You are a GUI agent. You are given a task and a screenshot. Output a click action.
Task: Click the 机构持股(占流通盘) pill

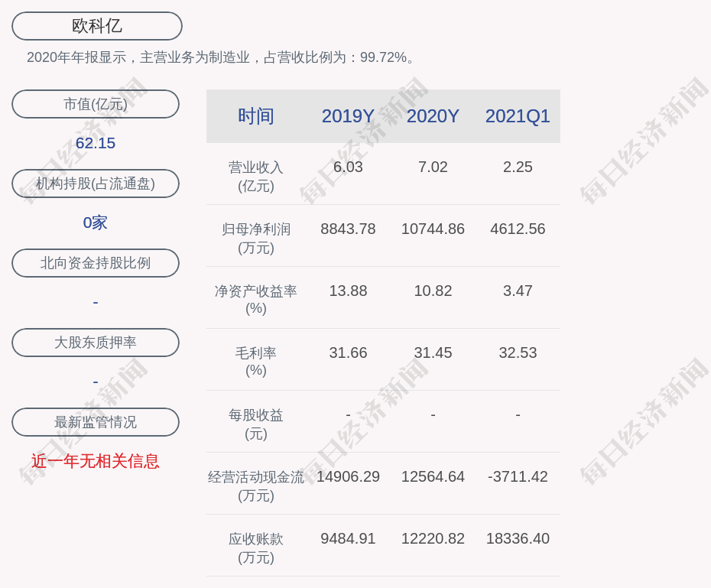pyautogui.click(x=96, y=184)
